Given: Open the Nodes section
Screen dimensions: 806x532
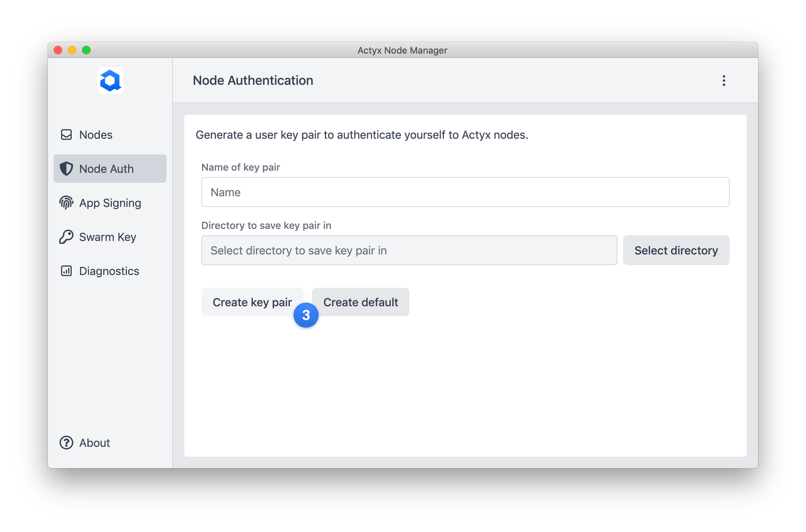Looking at the screenshot, I should point(96,135).
